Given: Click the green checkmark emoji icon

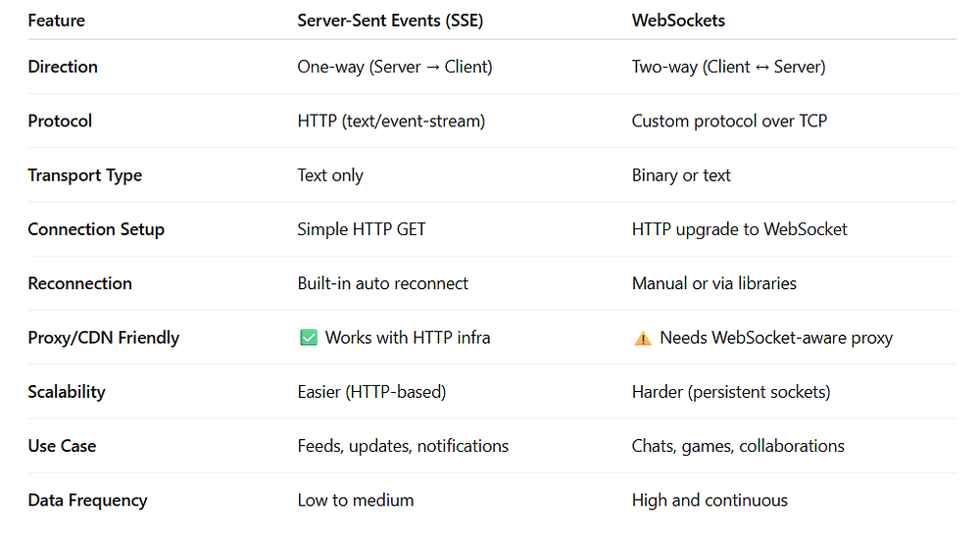Looking at the screenshot, I should pyautogui.click(x=308, y=338).
